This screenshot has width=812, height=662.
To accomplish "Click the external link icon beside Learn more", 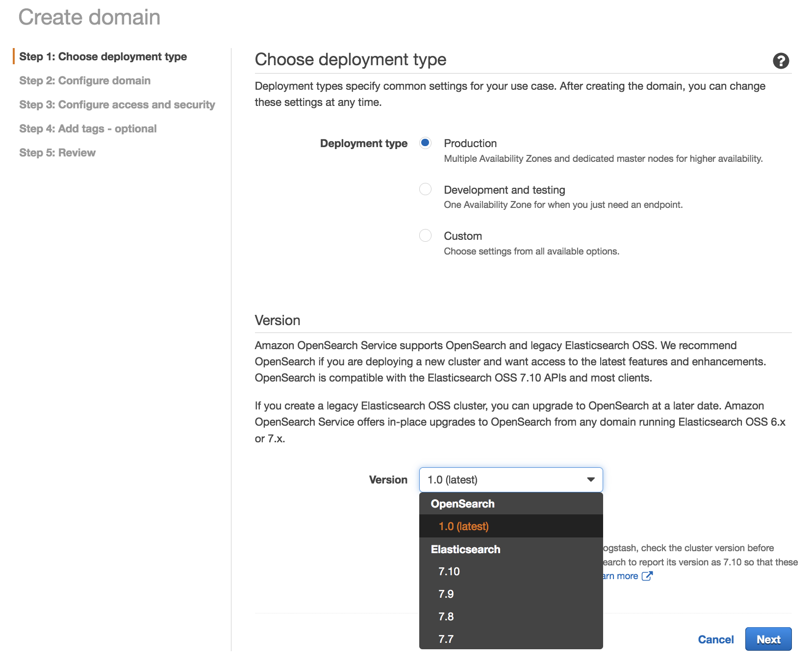I will point(647,576).
